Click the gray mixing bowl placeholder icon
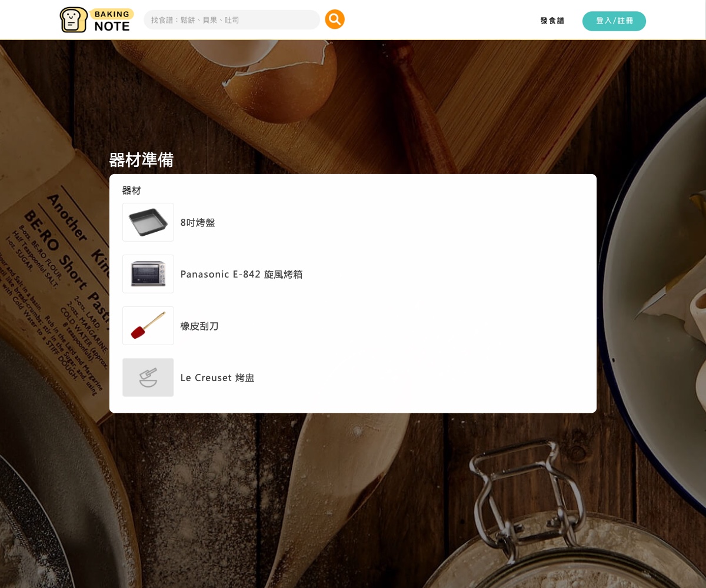Image resolution: width=706 pixels, height=588 pixels. (148, 377)
